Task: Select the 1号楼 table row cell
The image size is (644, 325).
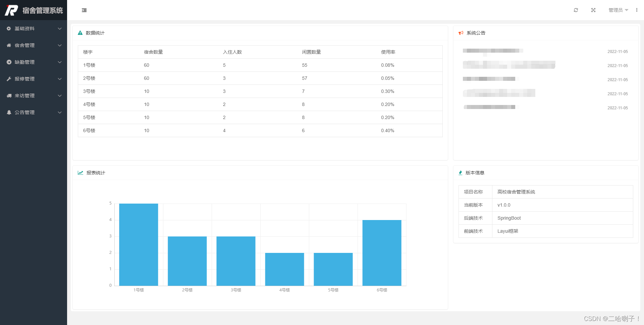Action: [x=89, y=65]
